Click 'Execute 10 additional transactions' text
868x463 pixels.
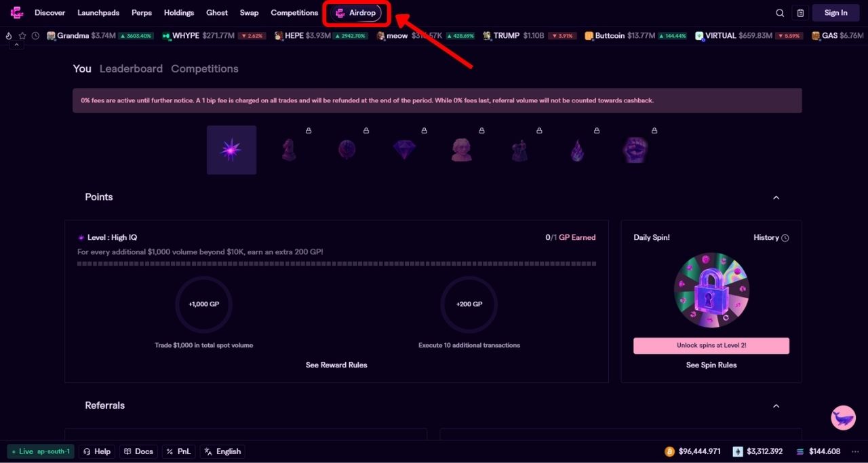(x=469, y=346)
